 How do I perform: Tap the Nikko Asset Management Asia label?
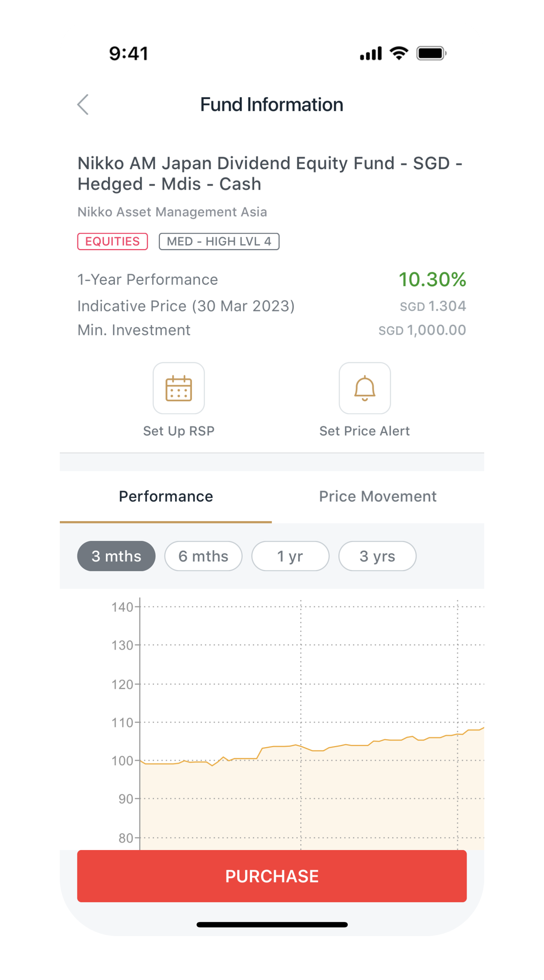pyautogui.click(x=172, y=212)
